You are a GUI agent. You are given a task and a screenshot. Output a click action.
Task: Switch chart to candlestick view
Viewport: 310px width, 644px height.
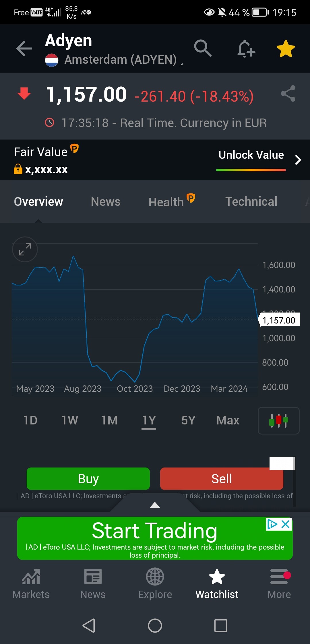coord(278,421)
